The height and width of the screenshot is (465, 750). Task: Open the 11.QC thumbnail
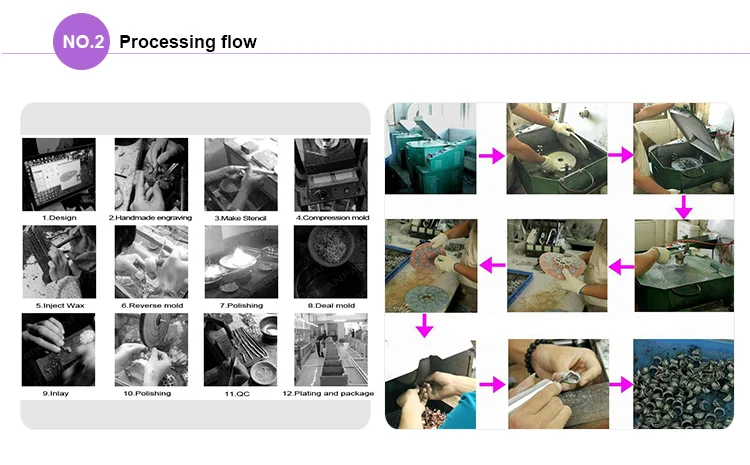tap(240, 350)
